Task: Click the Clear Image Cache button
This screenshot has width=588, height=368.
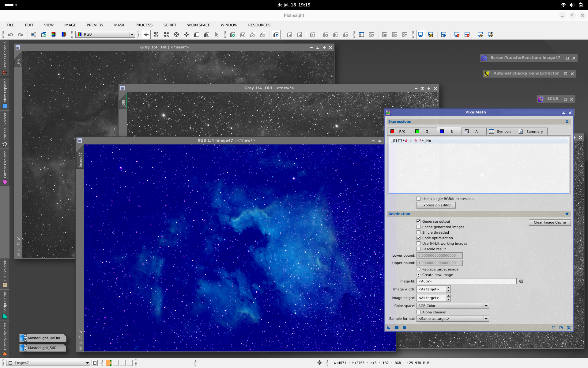Action: [549, 222]
